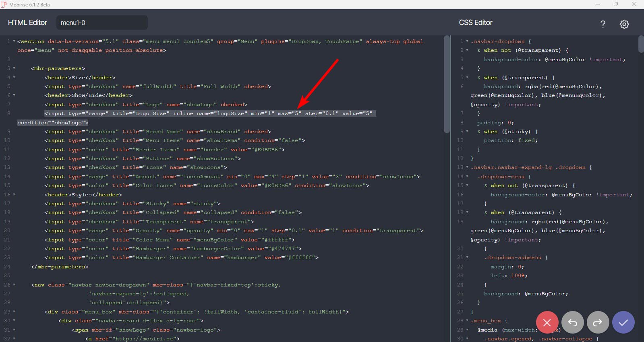Click the undo arrow button
The width and height of the screenshot is (644, 342).
point(572,322)
